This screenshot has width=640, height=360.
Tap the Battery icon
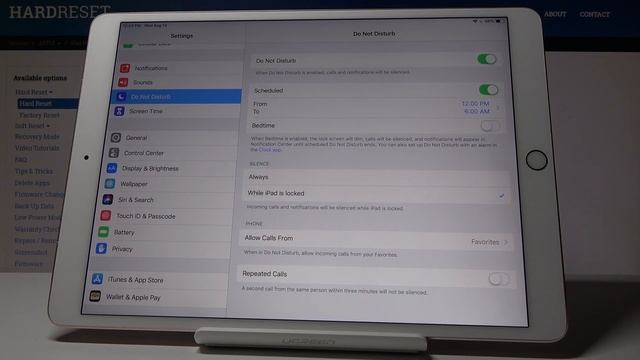tap(104, 232)
